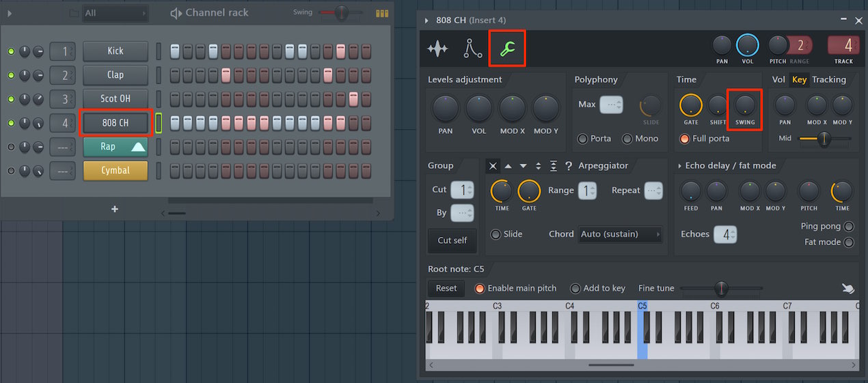
Task: Adjust the Channel rack Swing slider
Action: (x=340, y=12)
